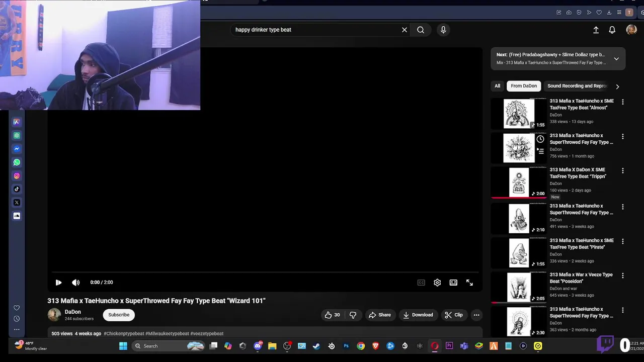Select Sound Recording and Reproduction chip
Screen dimensions: 644x362
click(x=577, y=86)
